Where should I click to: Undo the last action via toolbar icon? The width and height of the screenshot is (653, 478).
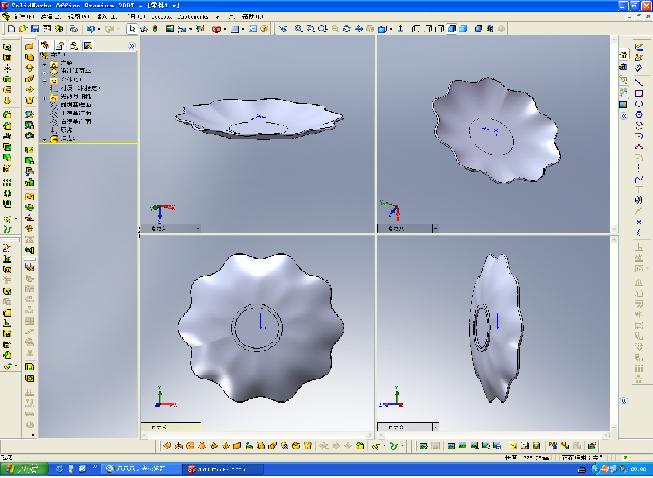[x=90, y=29]
